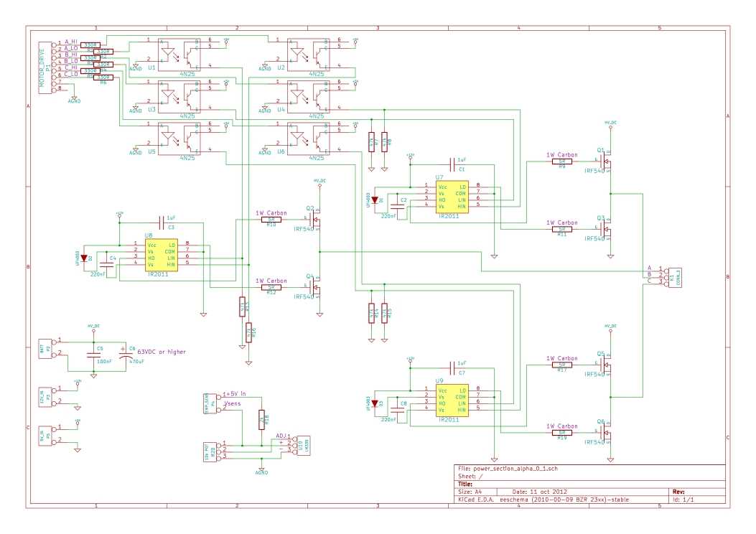The height and width of the screenshot is (534, 756).
Task: Select polarized capacitor C6 470uF
Action: tap(126, 355)
